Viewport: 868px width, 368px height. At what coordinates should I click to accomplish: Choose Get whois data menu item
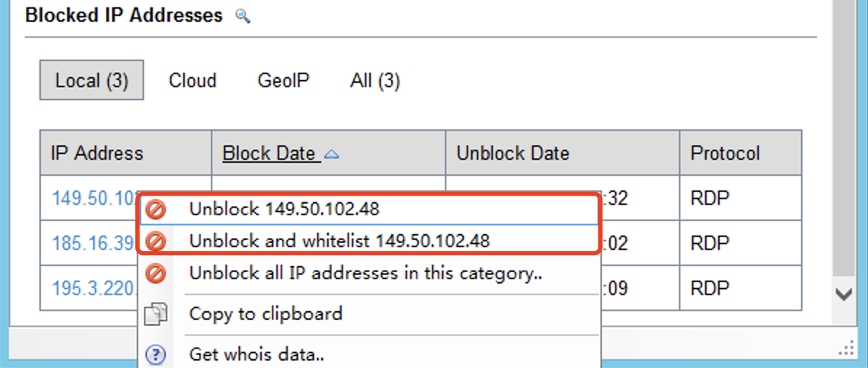pyautogui.click(x=257, y=355)
